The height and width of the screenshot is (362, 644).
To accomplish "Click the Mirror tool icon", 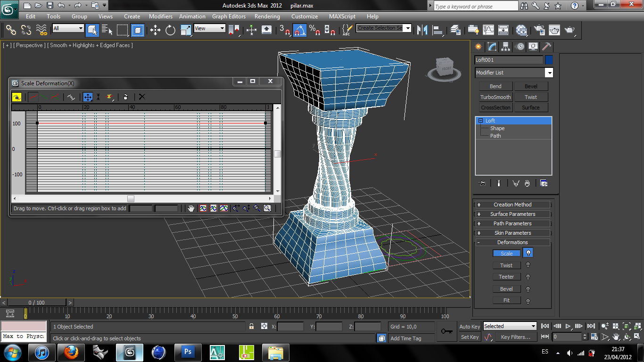I will pos(422,30).
